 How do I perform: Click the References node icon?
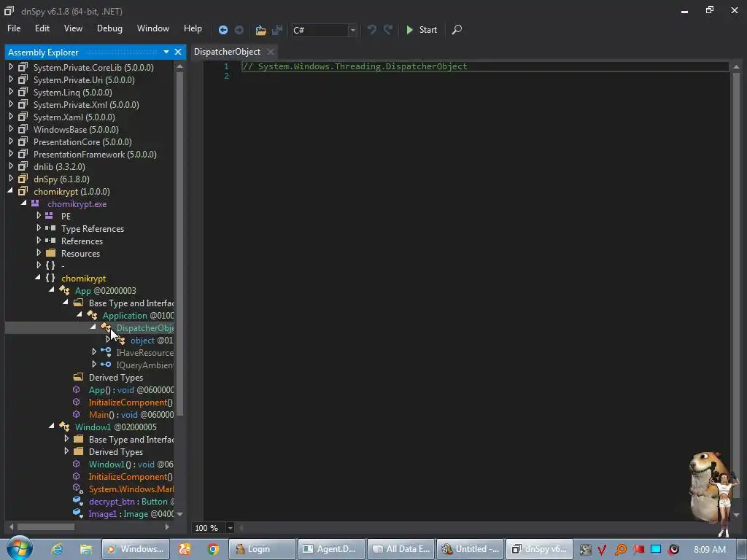50,241
